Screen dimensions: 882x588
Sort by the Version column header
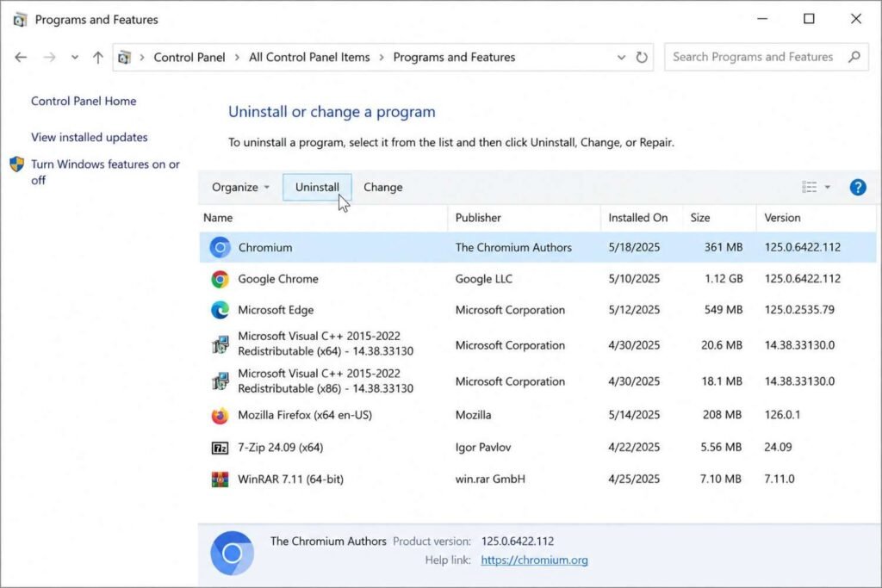[x=817, y=218]
